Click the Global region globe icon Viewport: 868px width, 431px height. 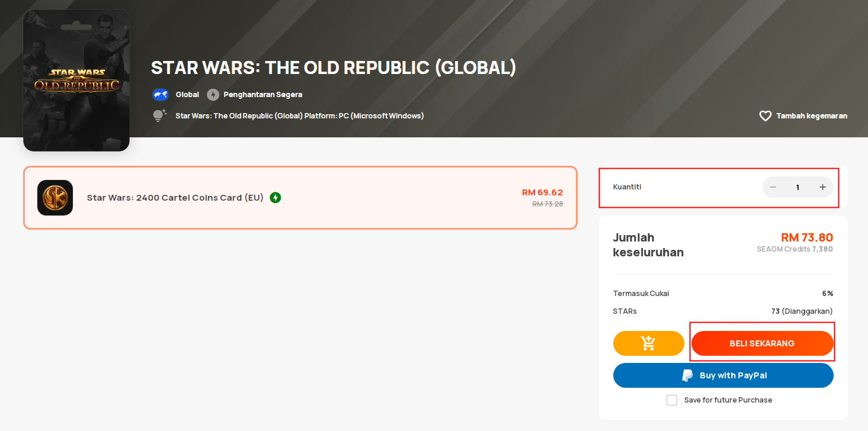click(x=161, y=95)
